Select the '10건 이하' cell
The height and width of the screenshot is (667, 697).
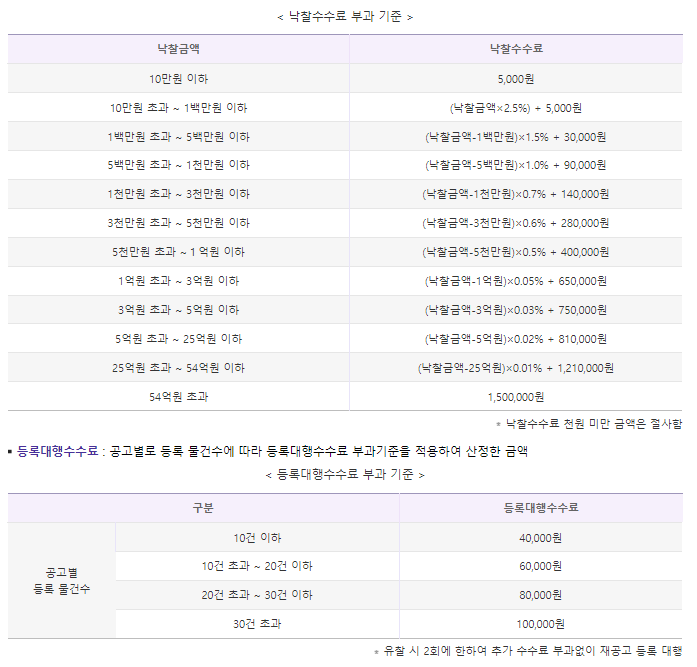[x=257, y=538]
